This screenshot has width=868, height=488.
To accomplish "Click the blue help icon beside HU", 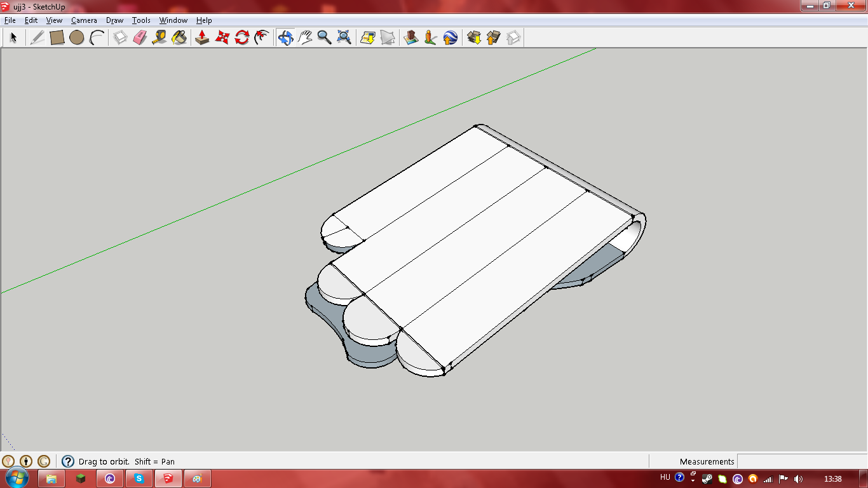I will tap(679, 477).
